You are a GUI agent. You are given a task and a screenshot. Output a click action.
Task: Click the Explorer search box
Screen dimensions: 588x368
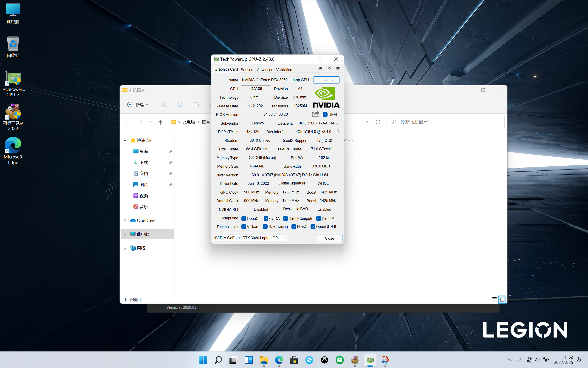445,122
